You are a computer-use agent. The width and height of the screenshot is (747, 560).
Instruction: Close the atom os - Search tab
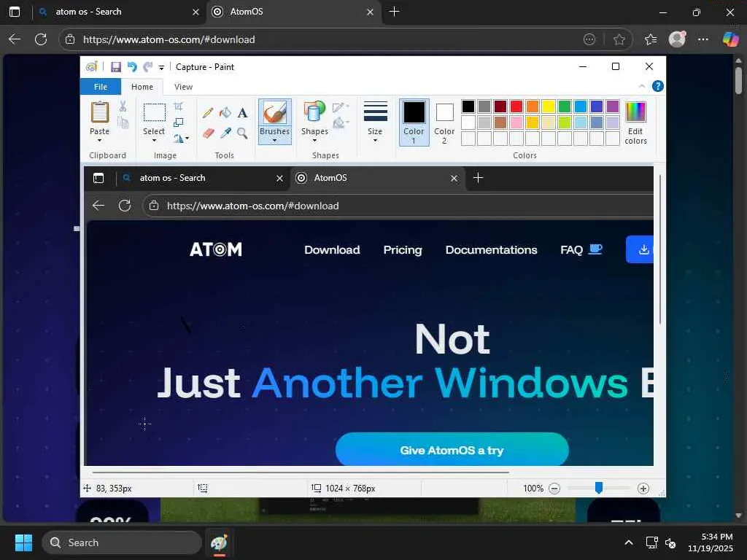[x=196, y=12]
